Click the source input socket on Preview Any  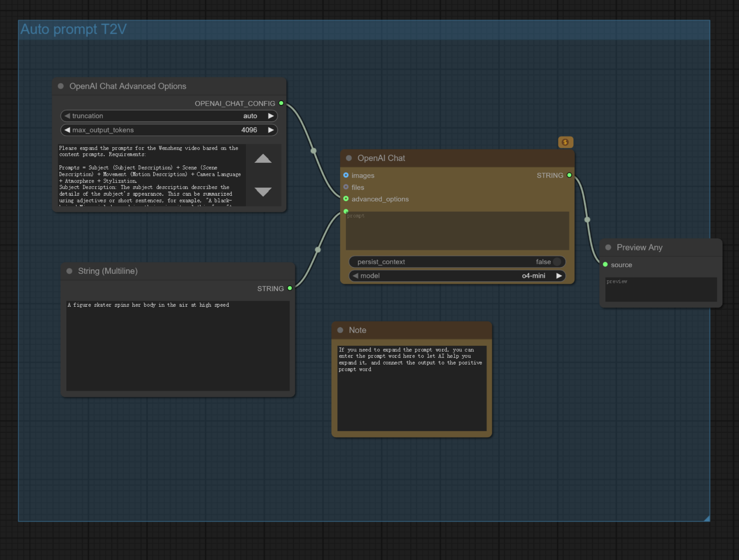(605, 265)
